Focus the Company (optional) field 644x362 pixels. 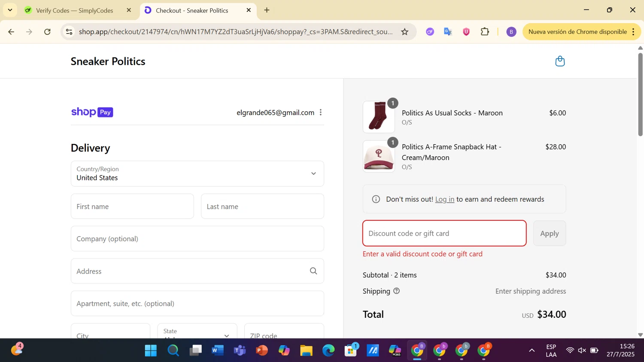197,239
